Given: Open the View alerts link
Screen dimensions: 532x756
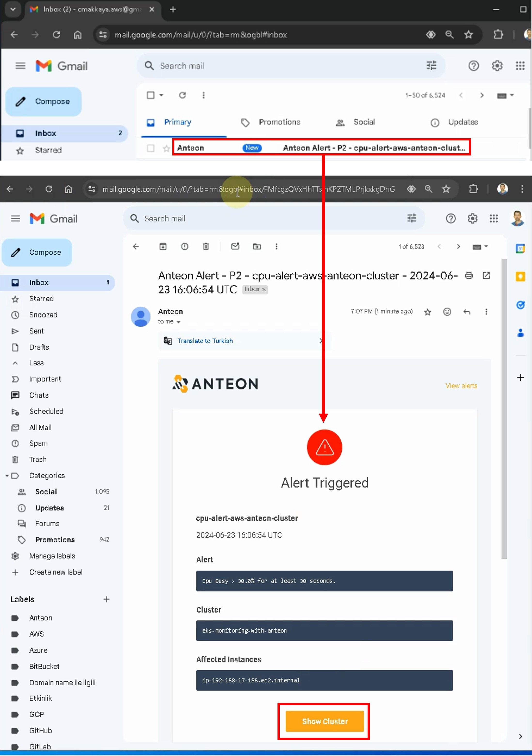Looking at the screenshot, I should [461, 386].
